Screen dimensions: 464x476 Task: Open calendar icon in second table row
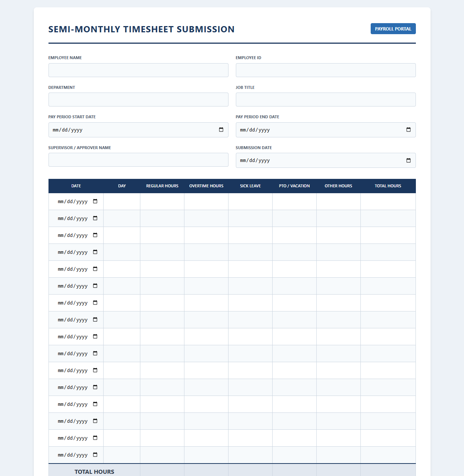tap(95, 218)
